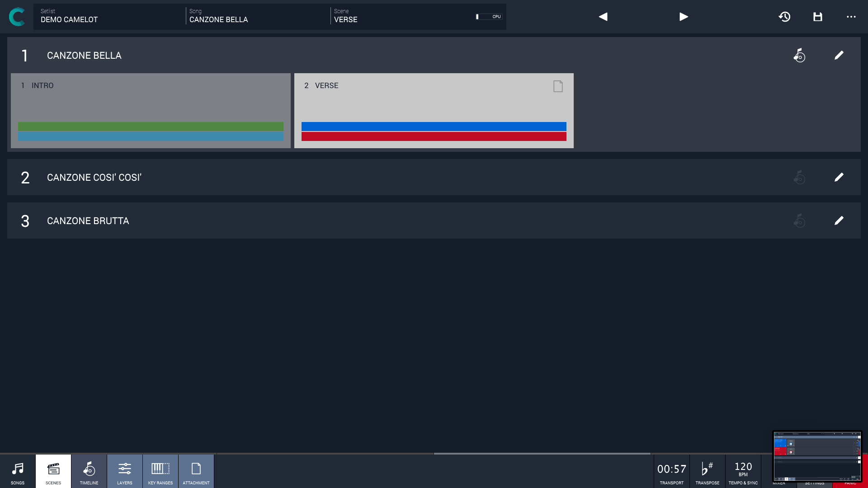Viewport: 868px width, 488px height.
Task: Open the CANZONE BELLA timeline with the metronome icon
Action: tap(799, 55)
